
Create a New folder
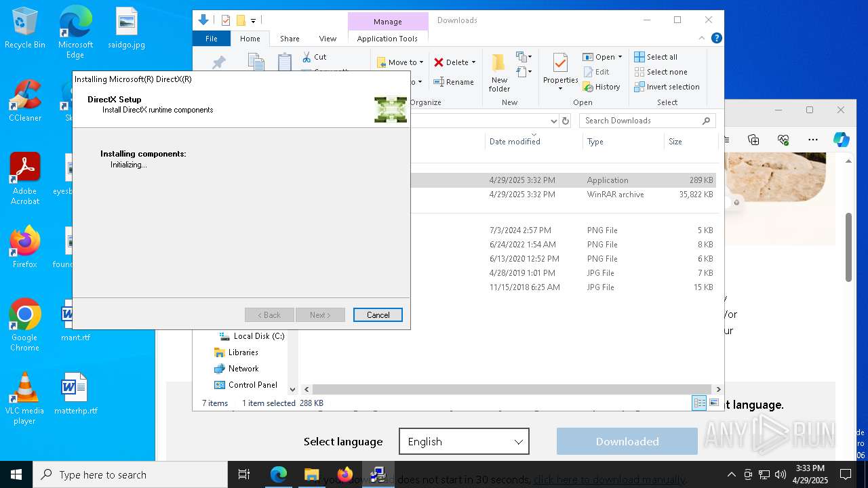pos(499,73)
